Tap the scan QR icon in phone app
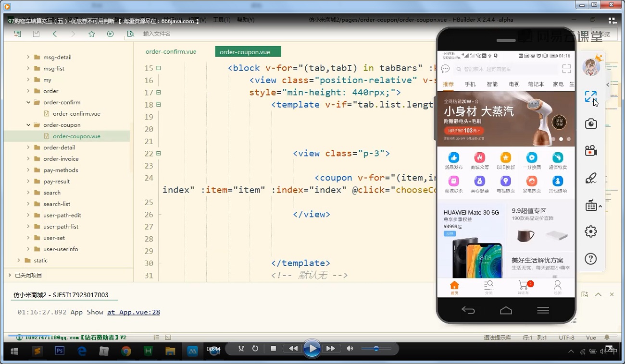 pyautogui.click(x=566, y=69)
